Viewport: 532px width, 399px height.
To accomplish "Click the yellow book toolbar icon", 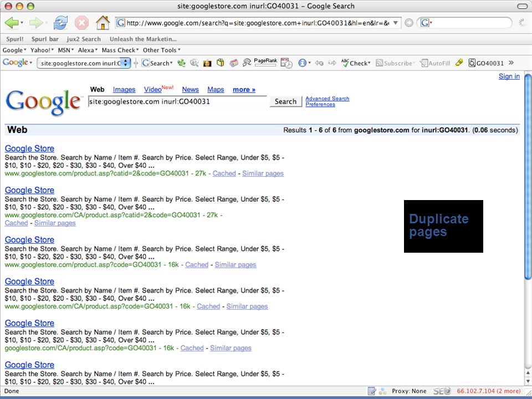I will tap(220, 63).
